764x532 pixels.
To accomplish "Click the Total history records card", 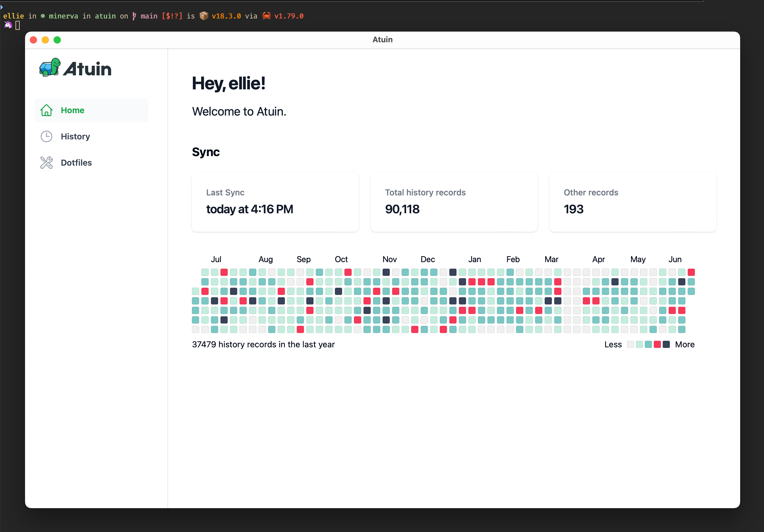I will point(454,202).
